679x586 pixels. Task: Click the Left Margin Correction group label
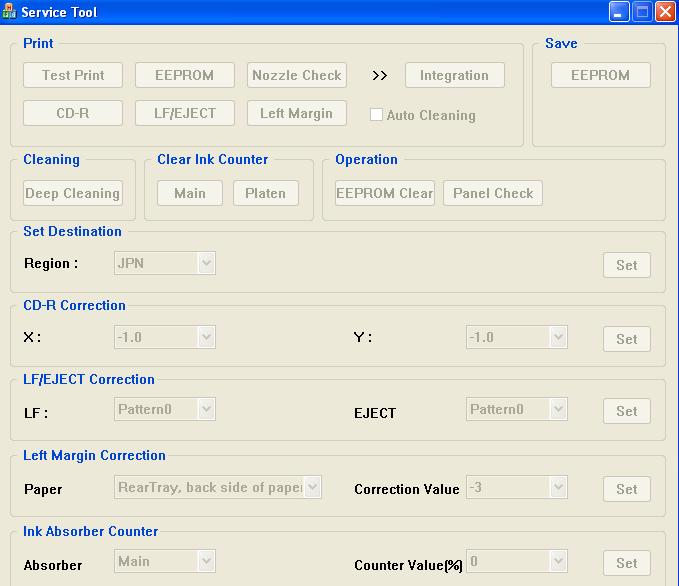(94, 456)
